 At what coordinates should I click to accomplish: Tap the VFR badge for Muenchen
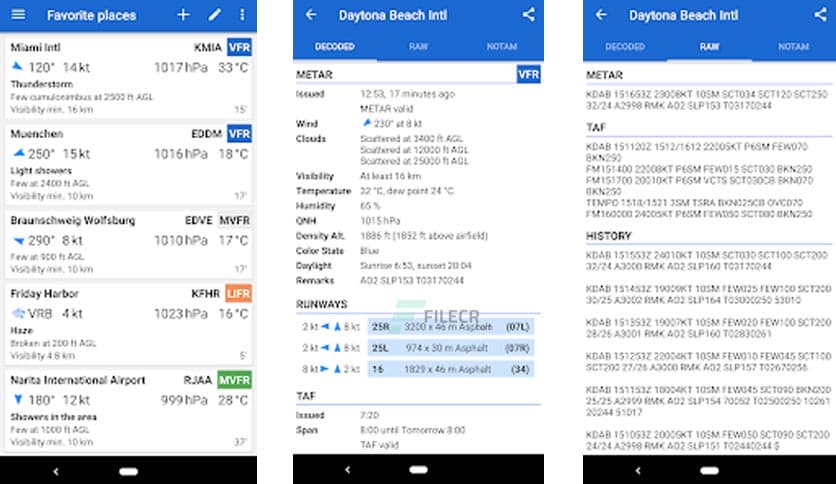(x=239, y=134)
